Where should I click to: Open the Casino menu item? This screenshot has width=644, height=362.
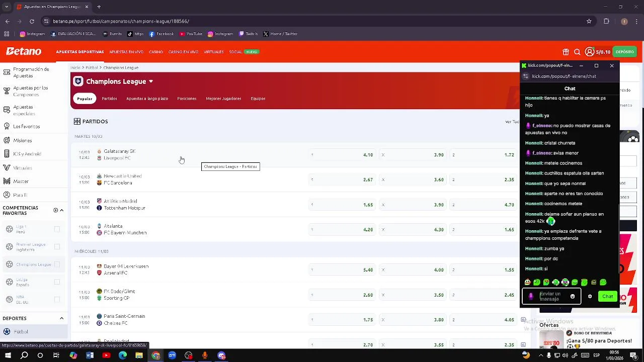(156, 52)
